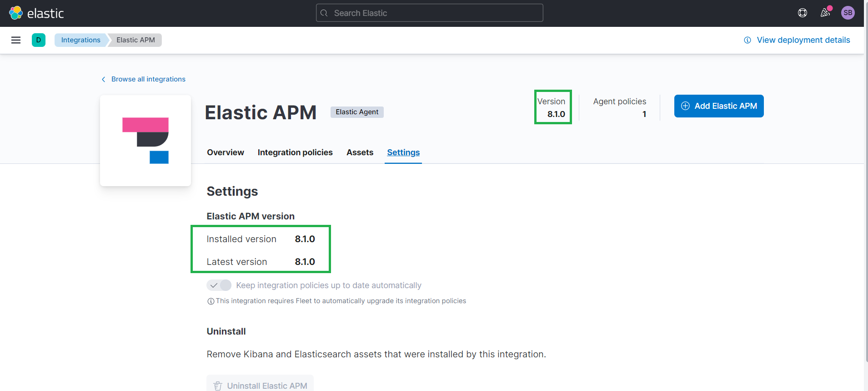
Task: Open the help menu lifebuoy icon
Action: point(803,13)
